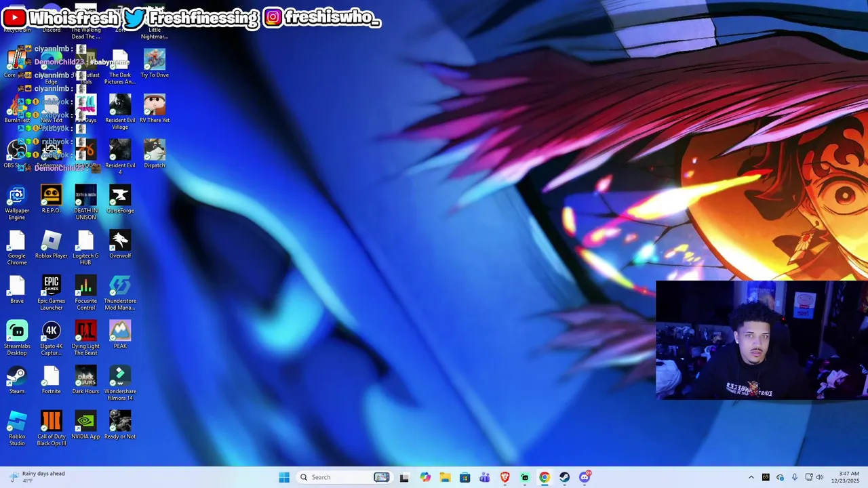
Task: Open the RV There Yet game shortcut
Action: click(x=155, y=109)
